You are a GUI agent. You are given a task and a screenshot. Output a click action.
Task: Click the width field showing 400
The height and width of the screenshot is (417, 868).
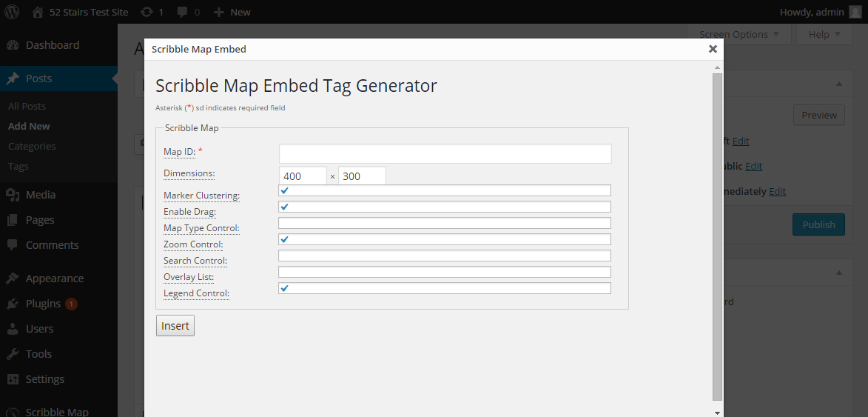click(303, 177)
